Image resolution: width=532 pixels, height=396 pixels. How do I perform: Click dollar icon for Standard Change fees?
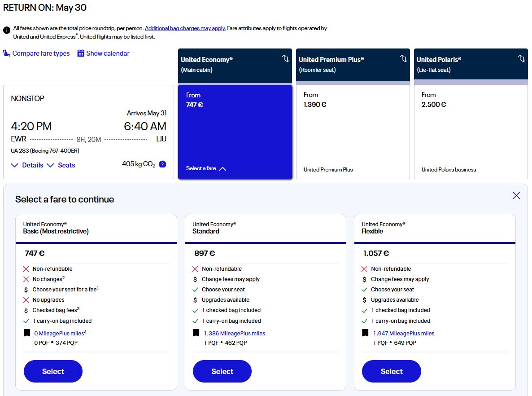(195, 279)
